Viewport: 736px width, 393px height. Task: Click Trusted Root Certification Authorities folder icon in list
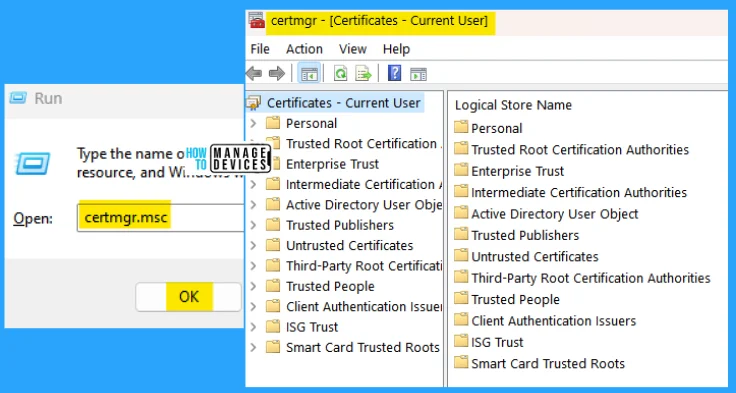point(461,149)
